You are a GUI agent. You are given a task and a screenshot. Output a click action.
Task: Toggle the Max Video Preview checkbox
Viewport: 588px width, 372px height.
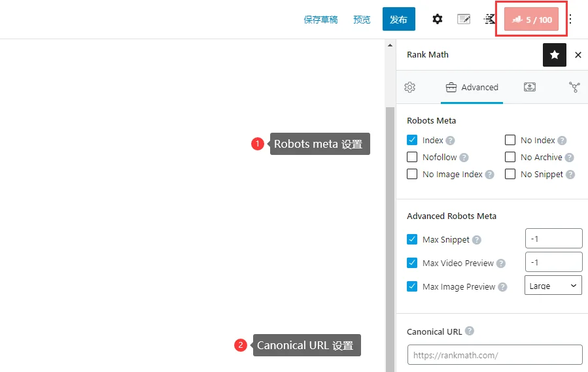tap(412, 263)
